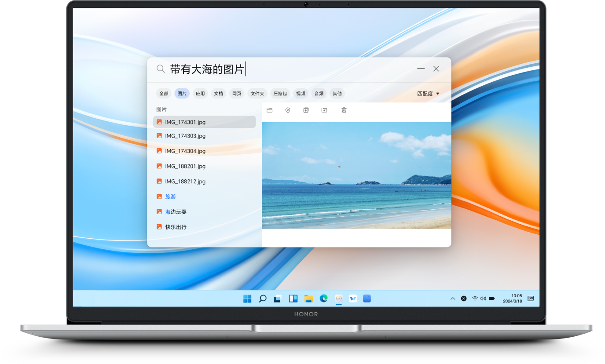The width and height of the screenshot is (605, 364).
Task: Open the Windows search icon on taskbar
Action: (263, 298)
